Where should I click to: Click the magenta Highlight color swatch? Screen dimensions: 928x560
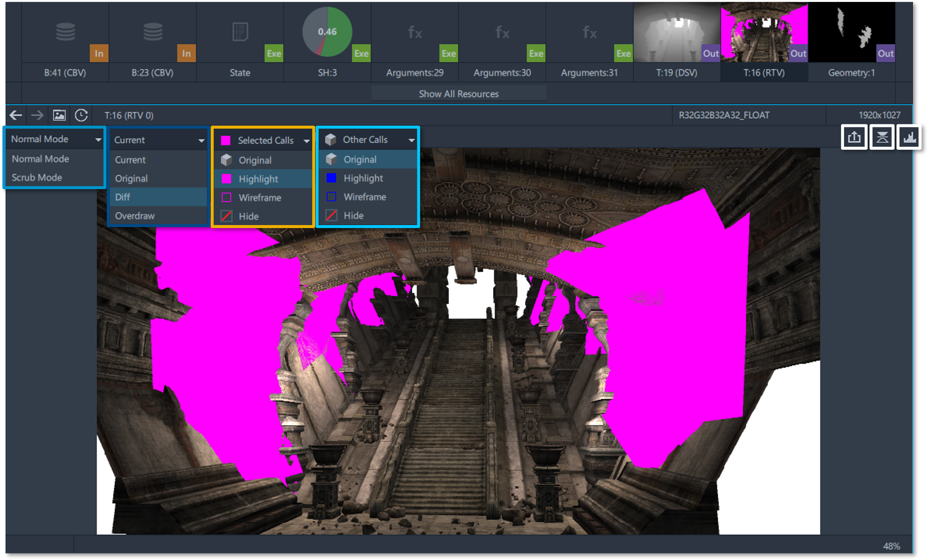point(226,179)
